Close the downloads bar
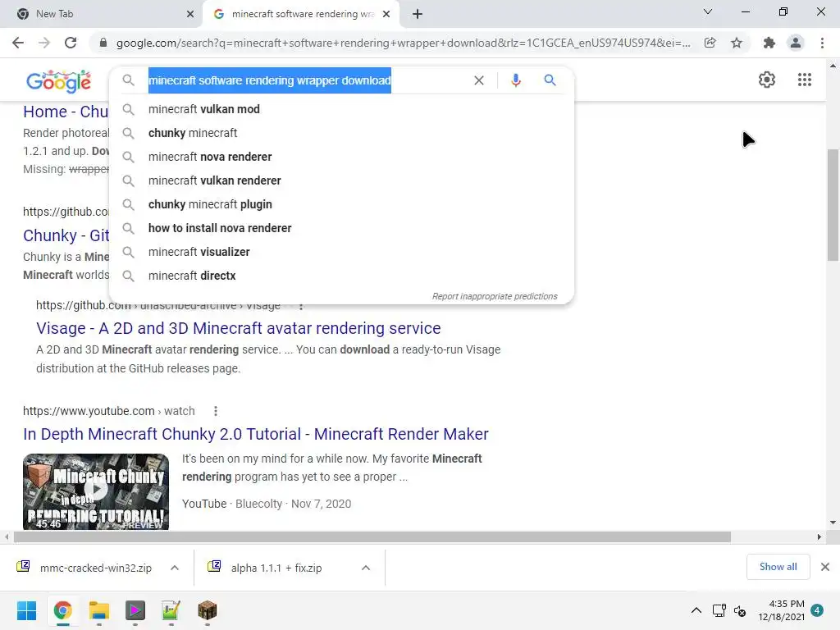 click(825, 567)
